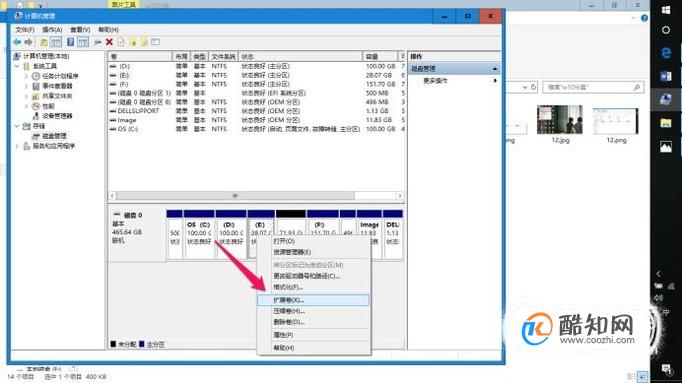The height and width of the screenshot is (383, 682).
Task: Click the blue Back arrow in toolbar
Action: 17,42
